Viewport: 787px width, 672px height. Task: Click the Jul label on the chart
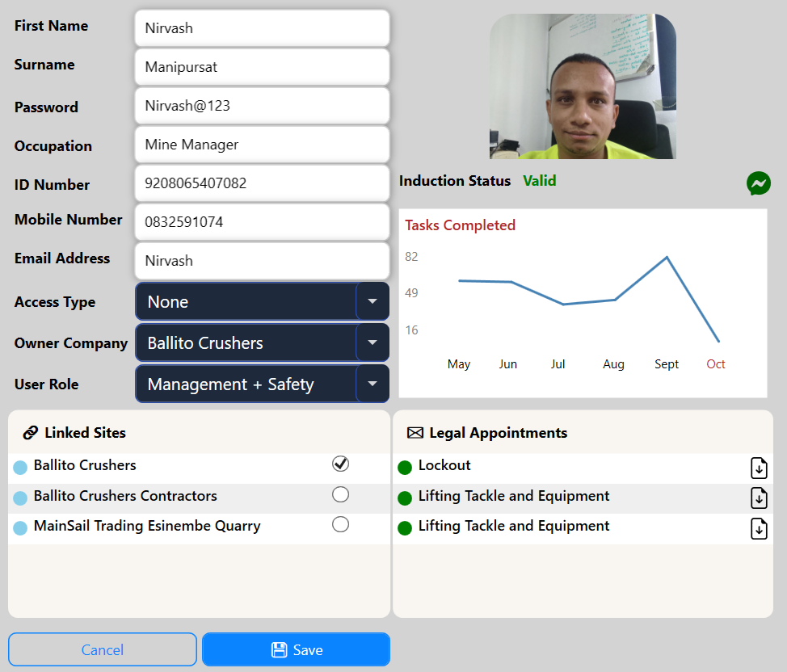tap(558, 363)
